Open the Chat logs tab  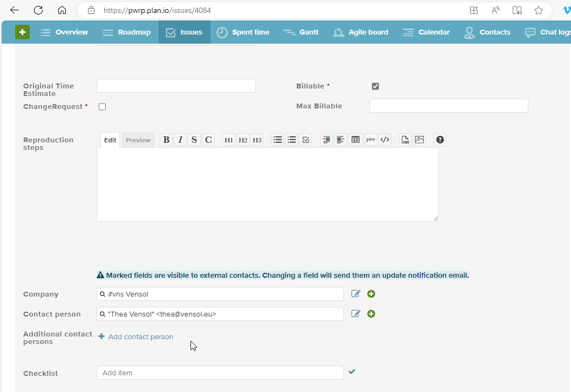click(547, 32)
